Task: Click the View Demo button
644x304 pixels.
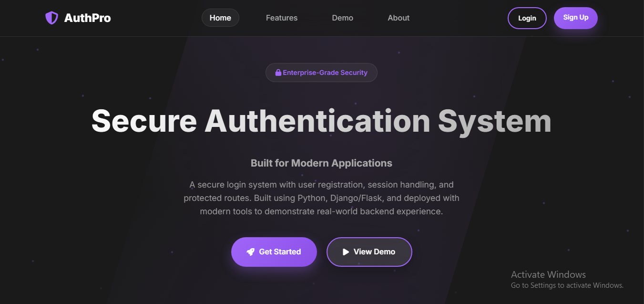Action: [x=369, y=252]
